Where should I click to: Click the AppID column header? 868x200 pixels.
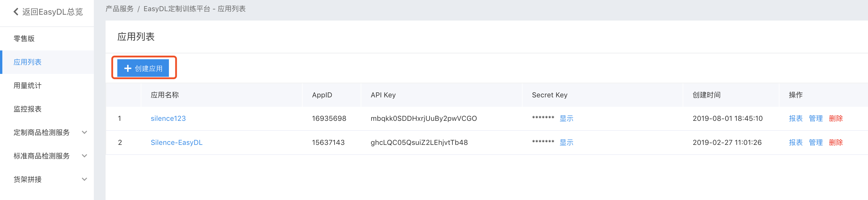(322, 95)
